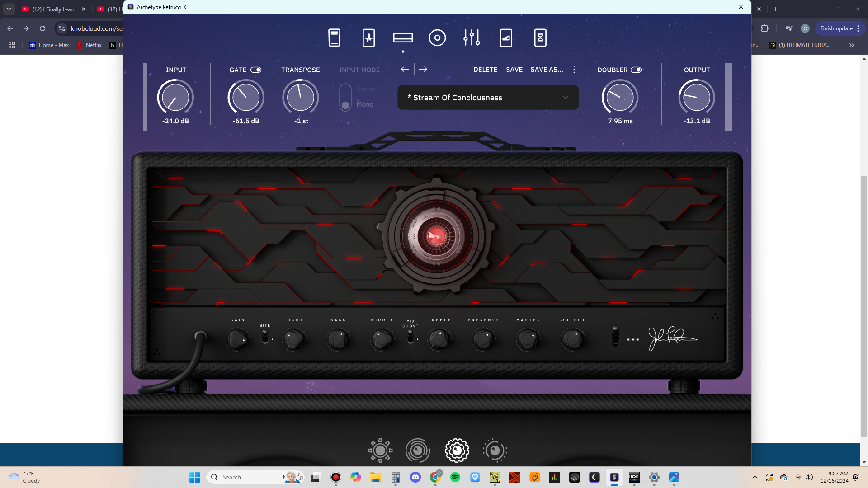Image resolution: width=868 pixels, height=488 pixels.
Task: Open File Explorer from the taskbar
Action: [x=376, y=477]
